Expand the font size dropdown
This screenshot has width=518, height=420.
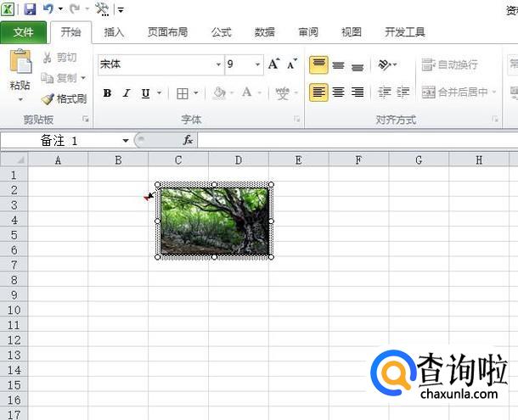click(x=257, y=64)
